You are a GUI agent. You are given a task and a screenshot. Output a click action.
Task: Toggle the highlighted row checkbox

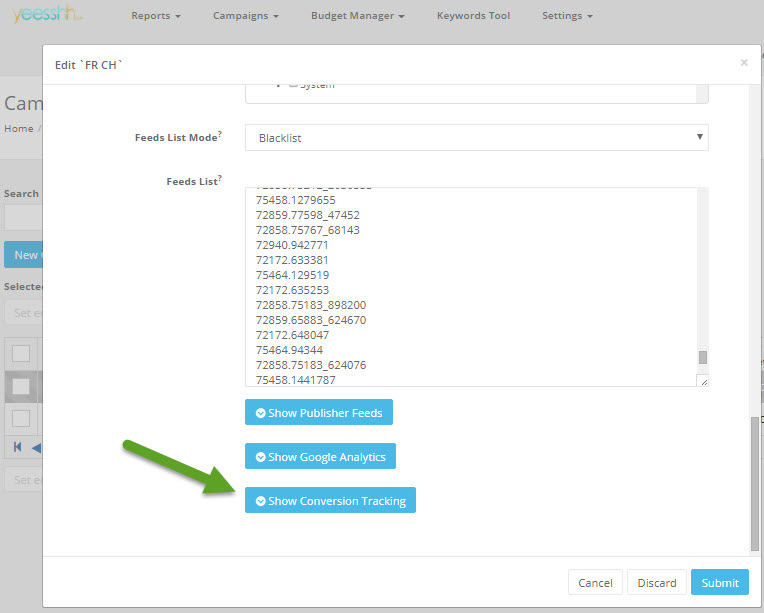pyautogui.click(x=21, y=386)
